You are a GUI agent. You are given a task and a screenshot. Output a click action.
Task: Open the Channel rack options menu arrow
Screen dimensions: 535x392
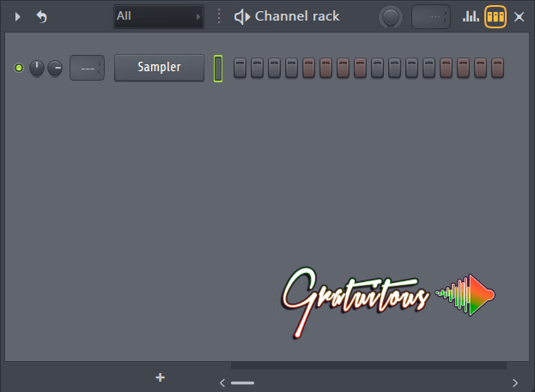coord(18,16)
